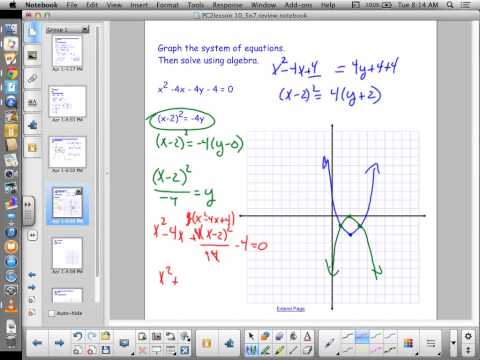The width and height of the screenshot is (480, 360).
Task: Click the Undo icon in toolbar
Action: [x=78, y=336]
